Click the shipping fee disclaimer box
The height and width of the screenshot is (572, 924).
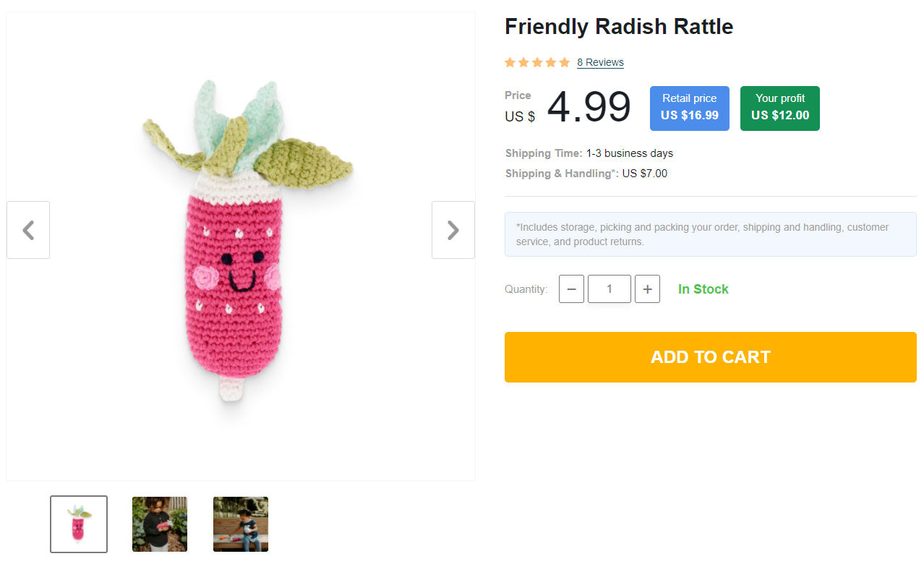[x=710, y=234]
